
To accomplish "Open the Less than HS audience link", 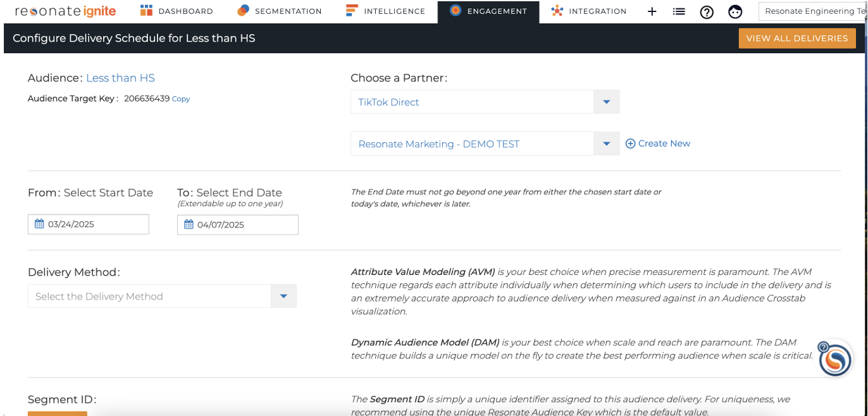I will tap(120, 78).
